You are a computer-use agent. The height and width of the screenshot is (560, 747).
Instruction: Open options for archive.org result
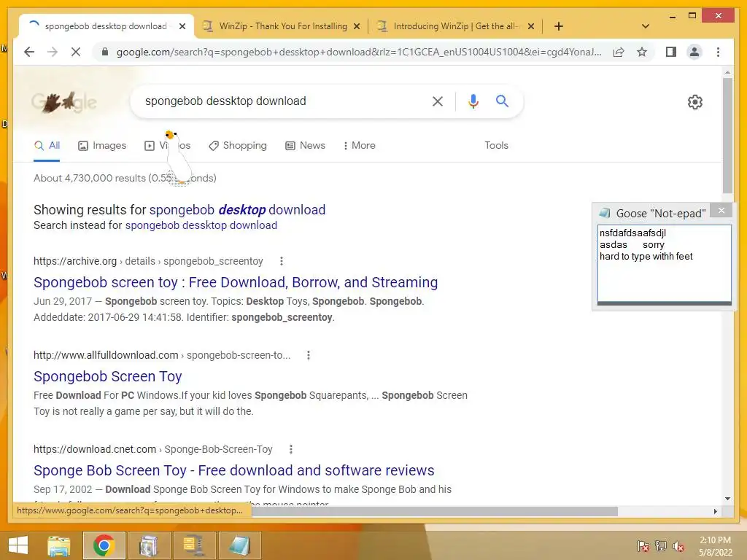(282, 261)
